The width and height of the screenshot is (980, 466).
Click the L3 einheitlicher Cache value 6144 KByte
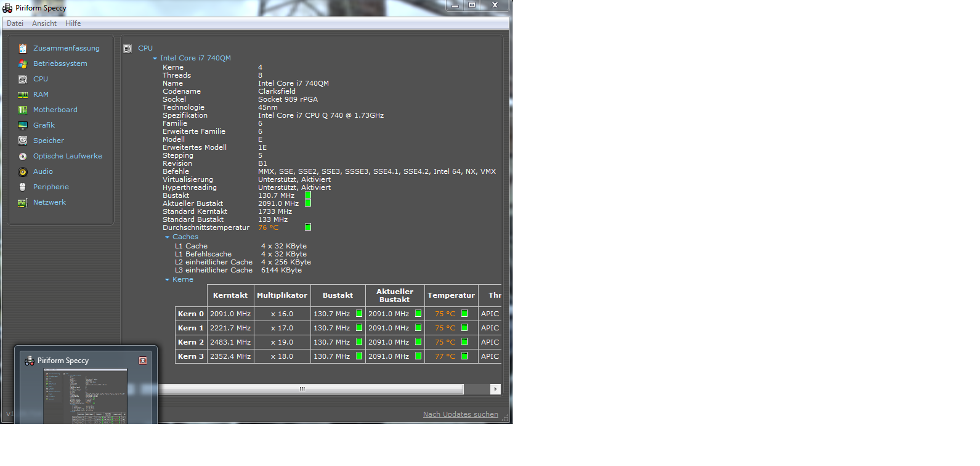click(x=281, y=270)
